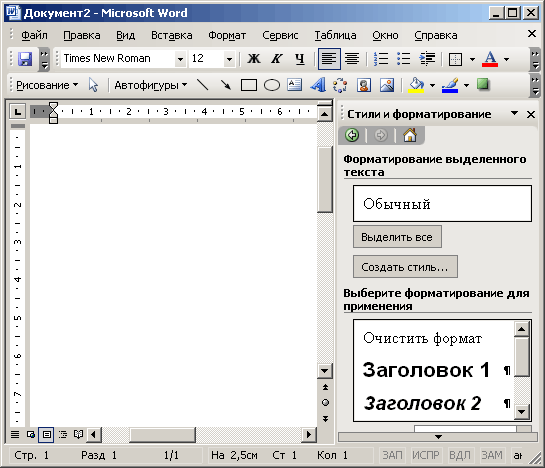Open the Справка menu
The image size is (545, 468).
[436, 35]
